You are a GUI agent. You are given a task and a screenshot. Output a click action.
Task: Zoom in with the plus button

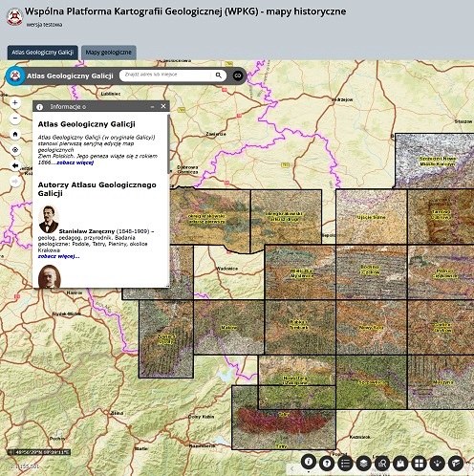[x=15, y=103]
